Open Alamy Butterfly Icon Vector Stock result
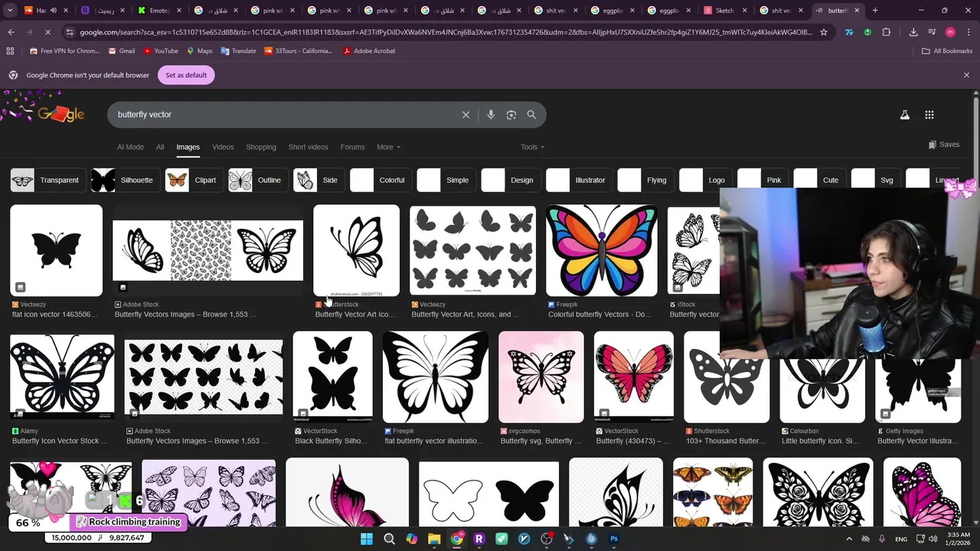The image size is (980, 551). point(62,377)
